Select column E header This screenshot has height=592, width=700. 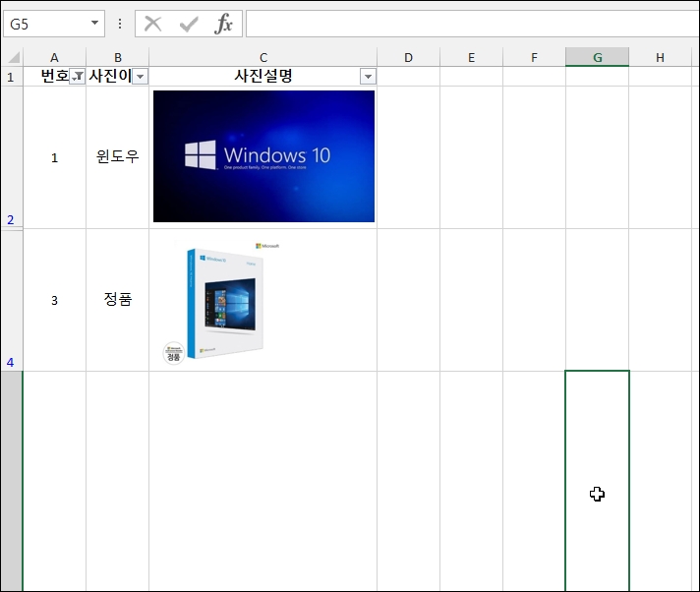tap(472, 57)
